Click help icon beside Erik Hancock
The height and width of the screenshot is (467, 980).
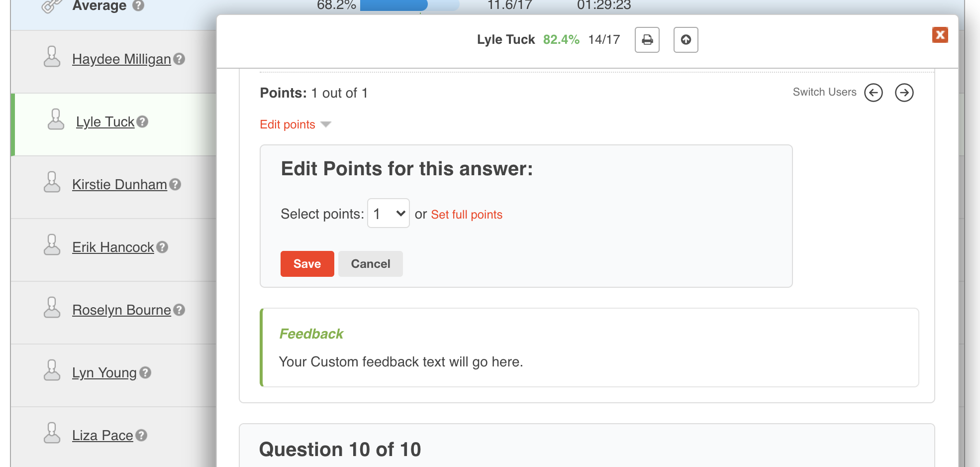click(x=162, y=247)
